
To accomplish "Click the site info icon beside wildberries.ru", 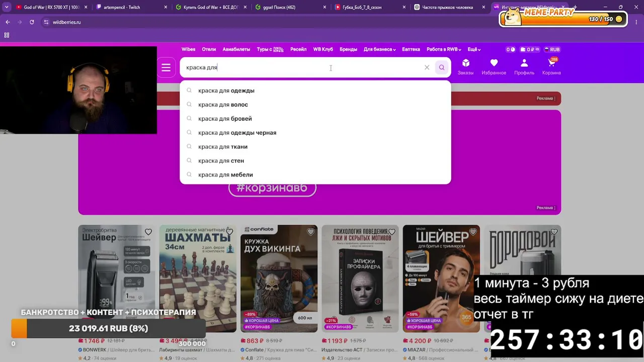I will pos(46,22).
